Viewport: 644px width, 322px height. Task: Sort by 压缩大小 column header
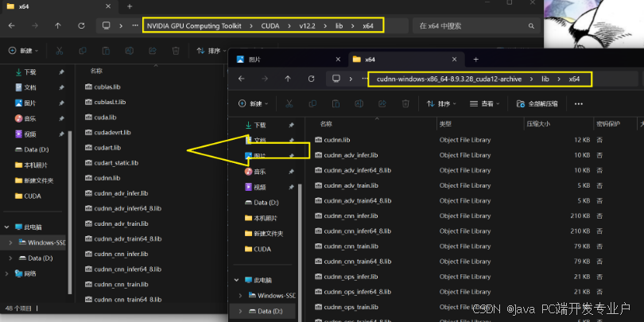click(x=537, y=123)
